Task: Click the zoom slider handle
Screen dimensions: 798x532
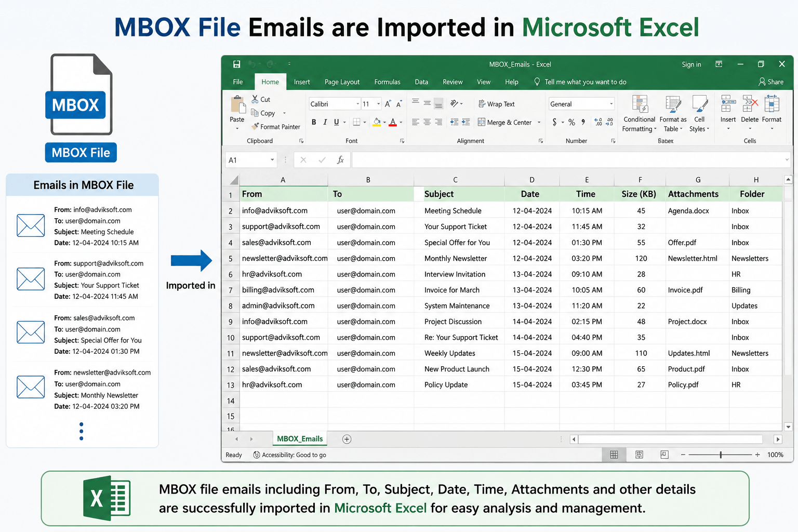Action: (x=721, y=455)
